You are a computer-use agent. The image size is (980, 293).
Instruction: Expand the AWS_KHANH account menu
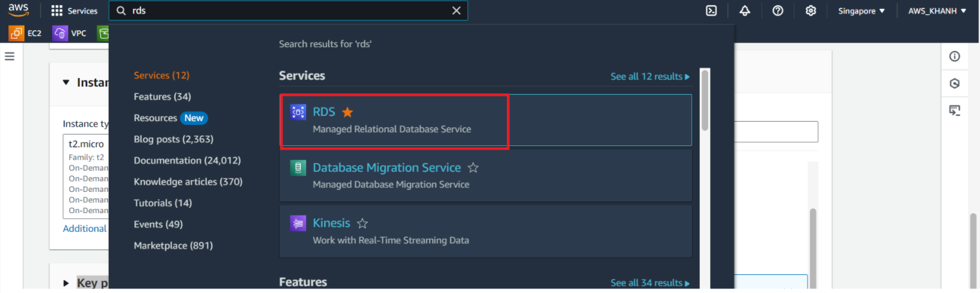pyautogui.click(x=937, y=11)
